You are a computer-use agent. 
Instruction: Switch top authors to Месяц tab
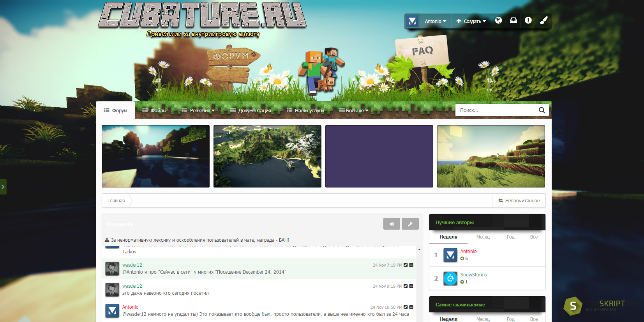[x=483, y=237]
